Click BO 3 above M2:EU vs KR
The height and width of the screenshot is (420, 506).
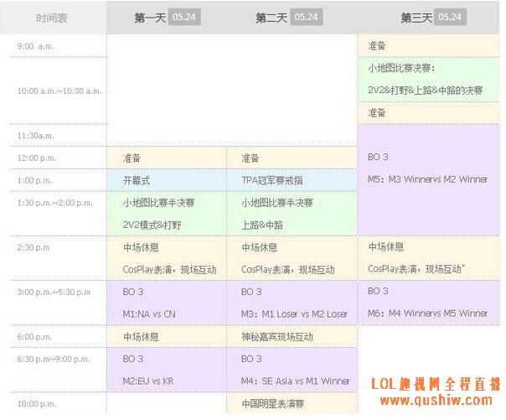pos(133,359)
